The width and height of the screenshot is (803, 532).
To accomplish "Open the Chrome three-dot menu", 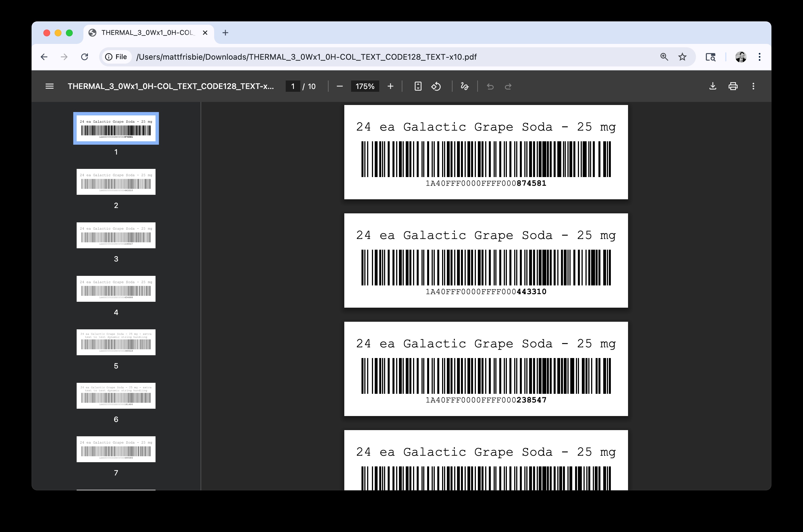I will pyautogui.click(x=760, y=57).
